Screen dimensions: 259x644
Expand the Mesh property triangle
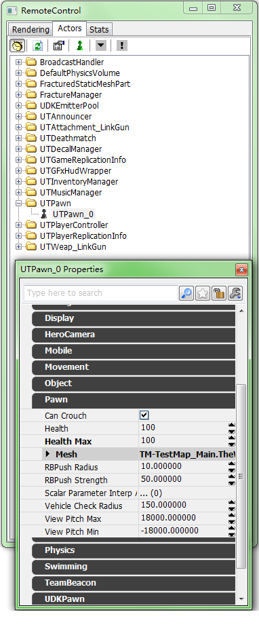pyautogui.click(x=48, y=454)
